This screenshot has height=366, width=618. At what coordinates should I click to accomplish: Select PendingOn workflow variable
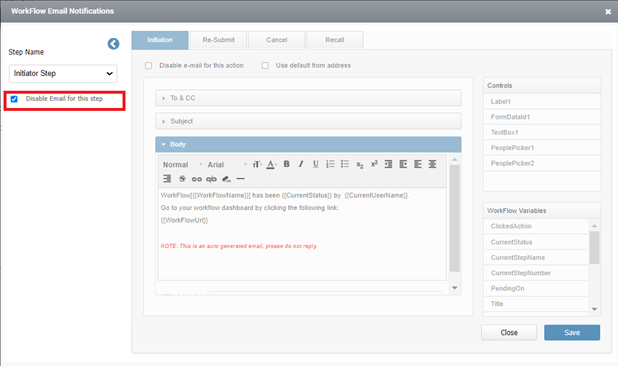coord(536,288)
